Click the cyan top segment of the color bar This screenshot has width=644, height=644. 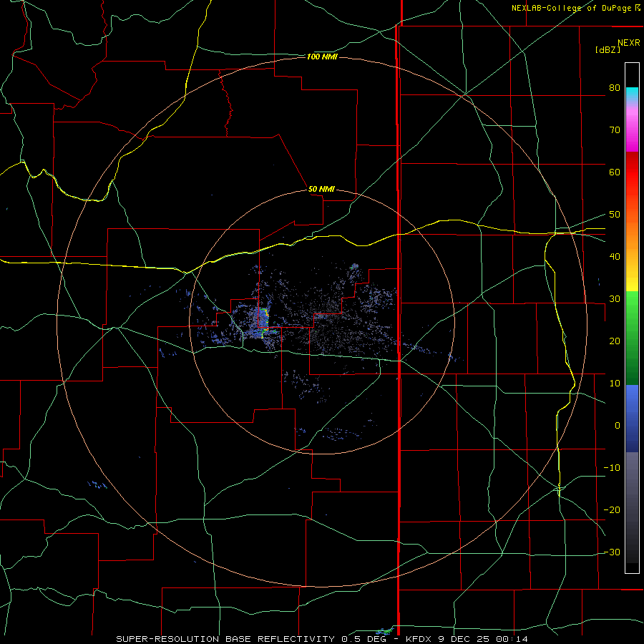[632, 94]
